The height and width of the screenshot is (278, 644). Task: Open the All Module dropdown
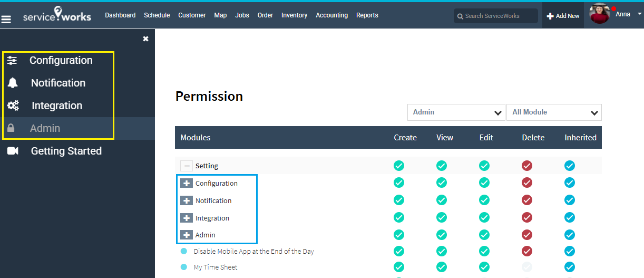(x=554, y=112)
